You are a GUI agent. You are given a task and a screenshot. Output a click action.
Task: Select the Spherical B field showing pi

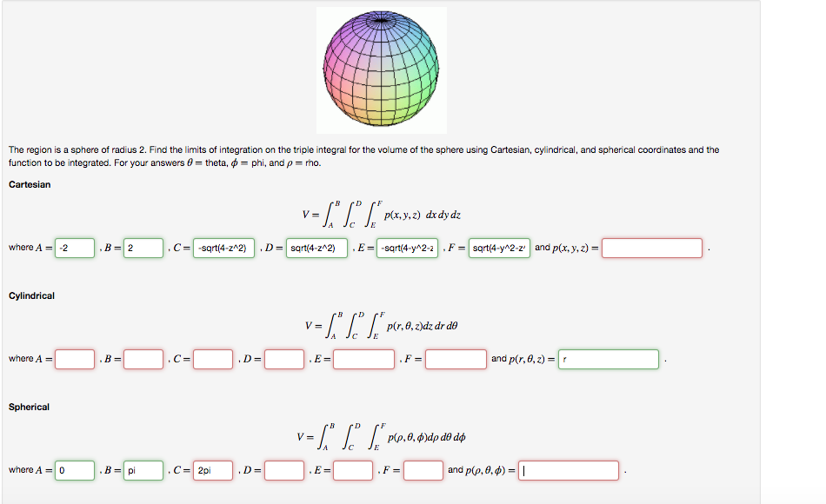[x=143, y=470]
